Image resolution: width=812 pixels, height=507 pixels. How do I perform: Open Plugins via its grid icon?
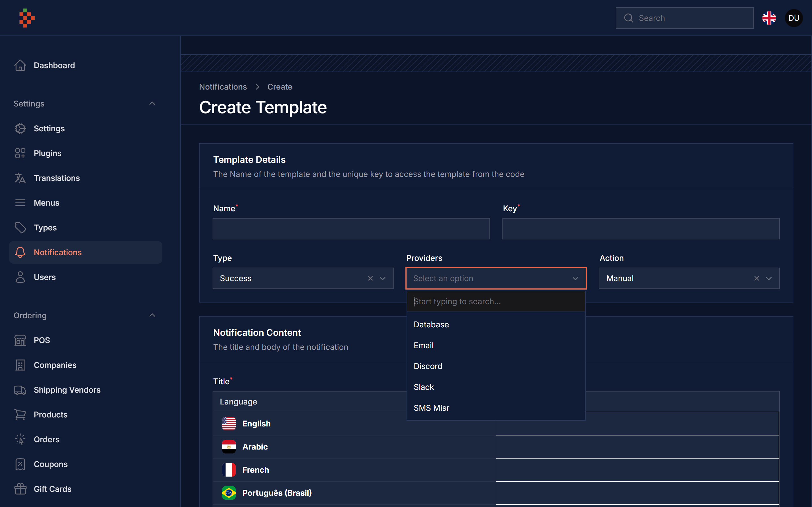(x=20, y=153)
